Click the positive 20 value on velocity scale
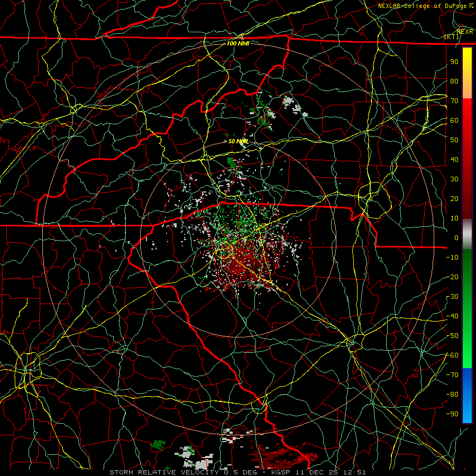The height and width of the screenshot is (476, 476). click(454, 198)
